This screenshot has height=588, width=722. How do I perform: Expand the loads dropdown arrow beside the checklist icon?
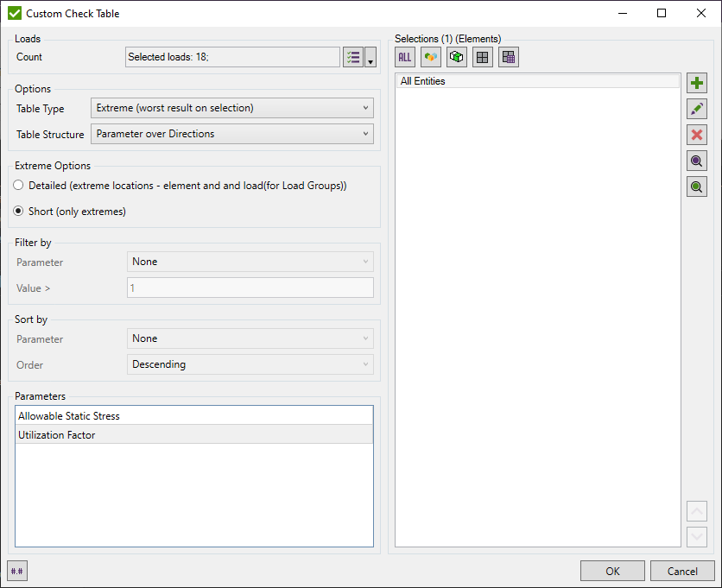pos(370,56)
